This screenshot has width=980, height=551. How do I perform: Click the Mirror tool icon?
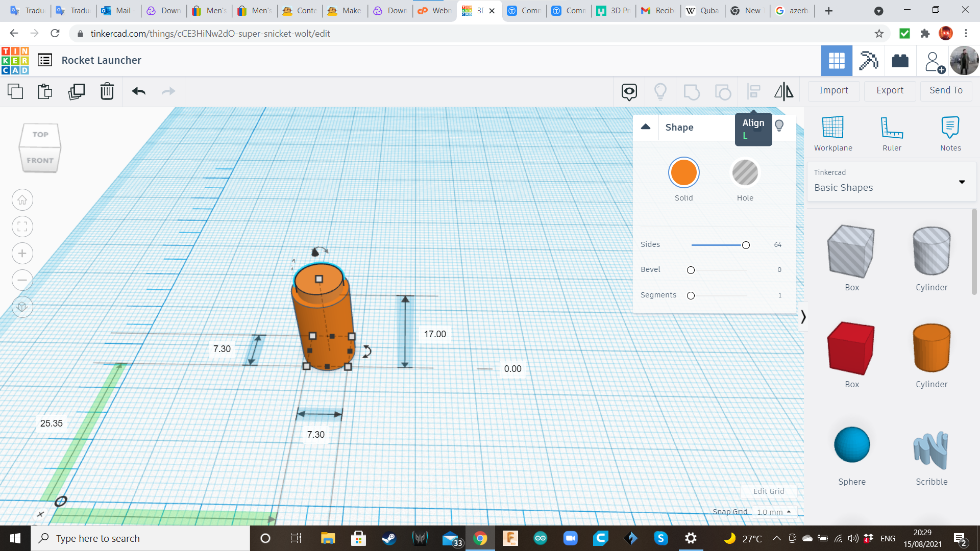pyautogui.click(x=783, y=91)
